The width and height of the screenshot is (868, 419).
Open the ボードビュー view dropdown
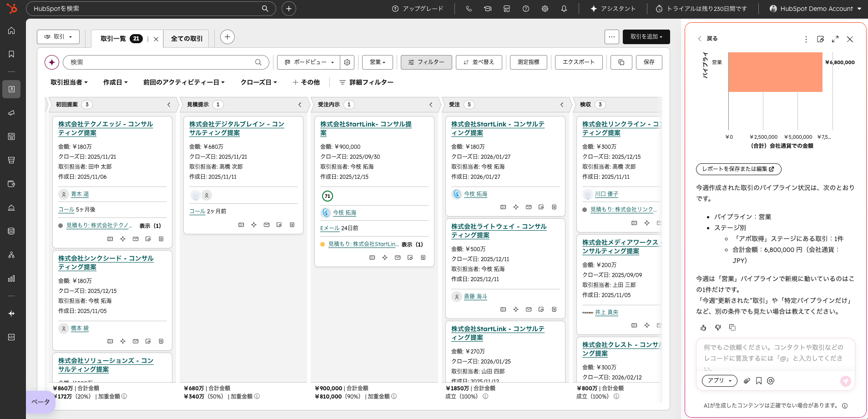point(308,62)
